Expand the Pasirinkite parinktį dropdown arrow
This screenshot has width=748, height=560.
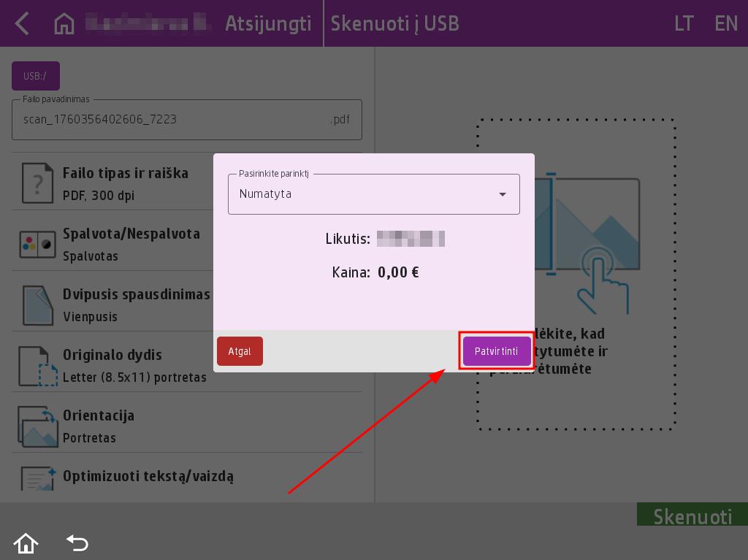(x=503, y=194)
